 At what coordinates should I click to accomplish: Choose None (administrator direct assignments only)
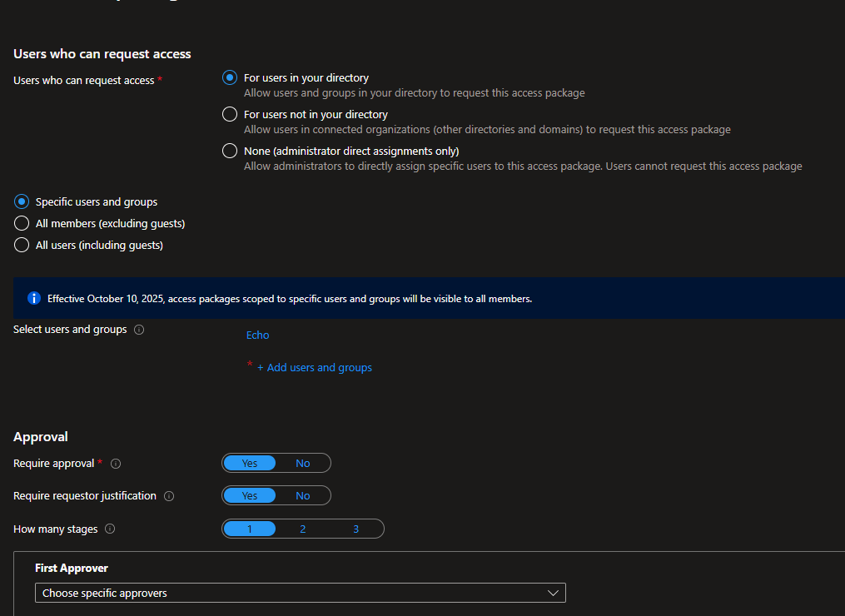(x=230, y=151)
